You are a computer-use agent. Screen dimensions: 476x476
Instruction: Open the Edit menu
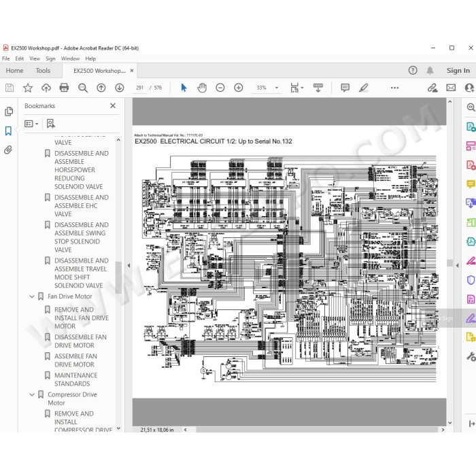pos(20,58)
